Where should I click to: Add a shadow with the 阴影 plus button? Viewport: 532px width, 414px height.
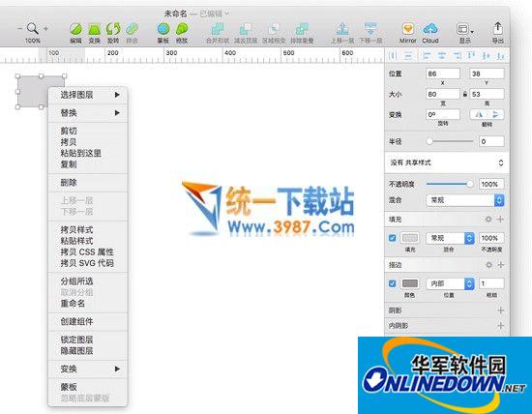500,310
